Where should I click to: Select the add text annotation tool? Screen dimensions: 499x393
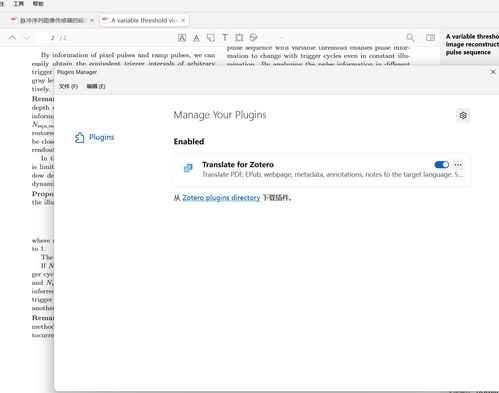pos(225,38)
